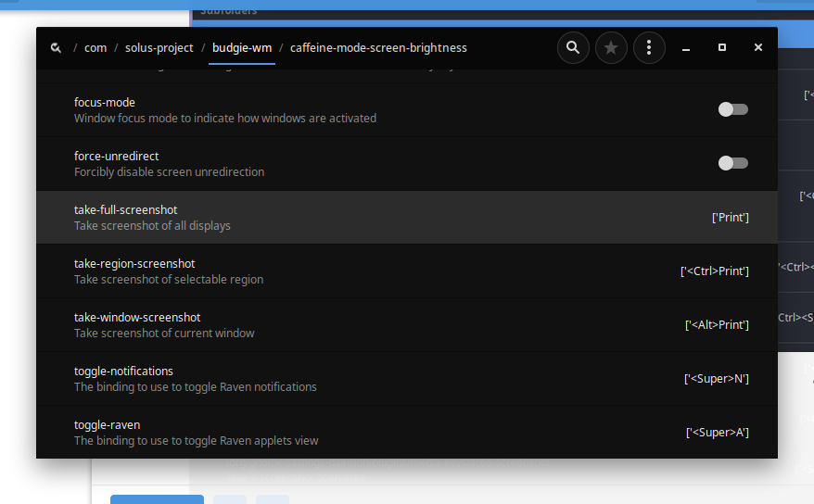Enable the force-unredirect switch
This screenshot has height=504, width=814.
[732, 163]
